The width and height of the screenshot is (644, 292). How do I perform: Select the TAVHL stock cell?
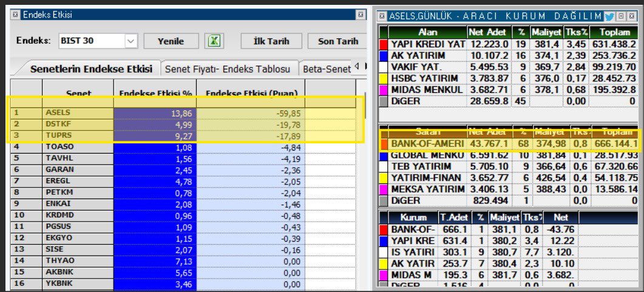tap(78, 158)
